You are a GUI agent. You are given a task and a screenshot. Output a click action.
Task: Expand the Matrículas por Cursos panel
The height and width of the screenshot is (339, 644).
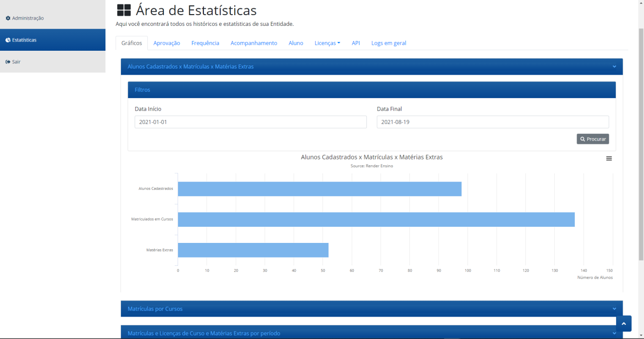(614, 309)
